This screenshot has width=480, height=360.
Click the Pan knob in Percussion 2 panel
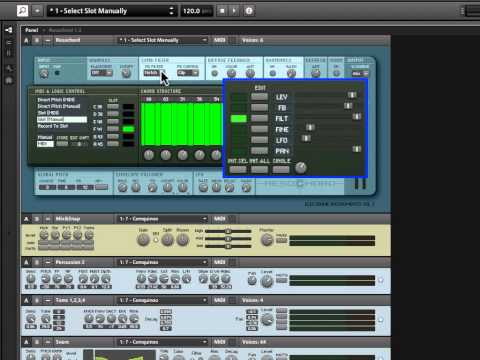[252, 281]
